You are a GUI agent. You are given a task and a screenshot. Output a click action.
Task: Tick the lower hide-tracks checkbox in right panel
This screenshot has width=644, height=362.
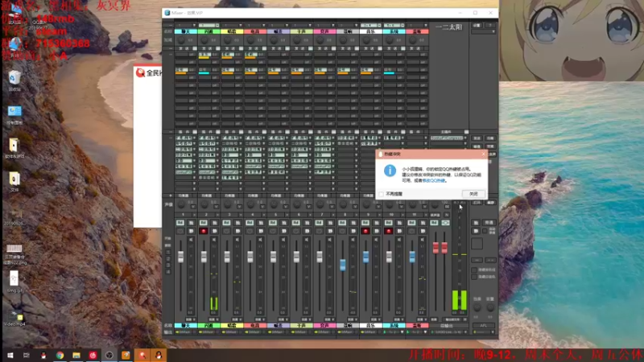tap(474, 277)
